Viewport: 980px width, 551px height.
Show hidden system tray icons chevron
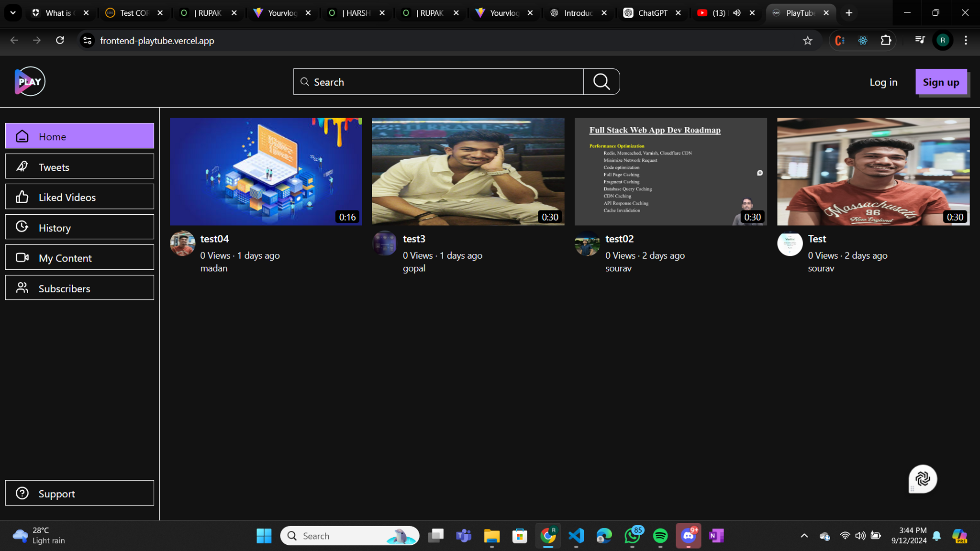pyautogui.click(x=804, y=536)
